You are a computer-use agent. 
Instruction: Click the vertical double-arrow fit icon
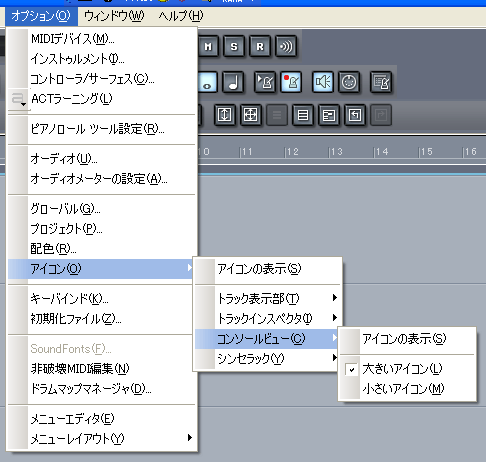point(224,115)
